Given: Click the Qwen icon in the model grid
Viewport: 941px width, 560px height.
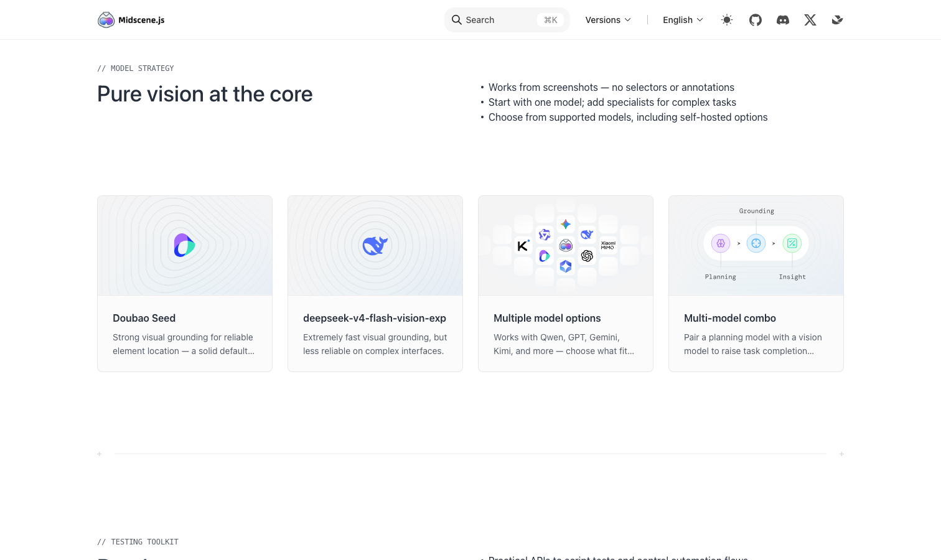Looking at the screenshot, I should 545,235.
